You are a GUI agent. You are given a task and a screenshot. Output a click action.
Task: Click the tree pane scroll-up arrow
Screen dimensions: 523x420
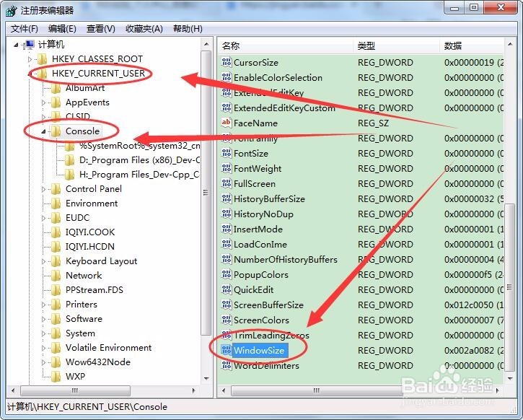pyautogui.click(x=206, y=44)
